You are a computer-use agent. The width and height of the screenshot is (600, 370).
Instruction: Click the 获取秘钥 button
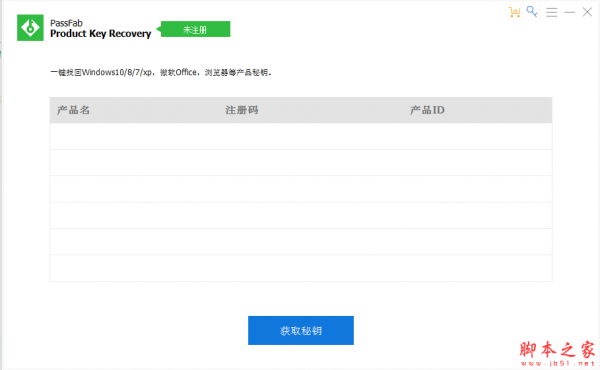[x=301, y=330]
